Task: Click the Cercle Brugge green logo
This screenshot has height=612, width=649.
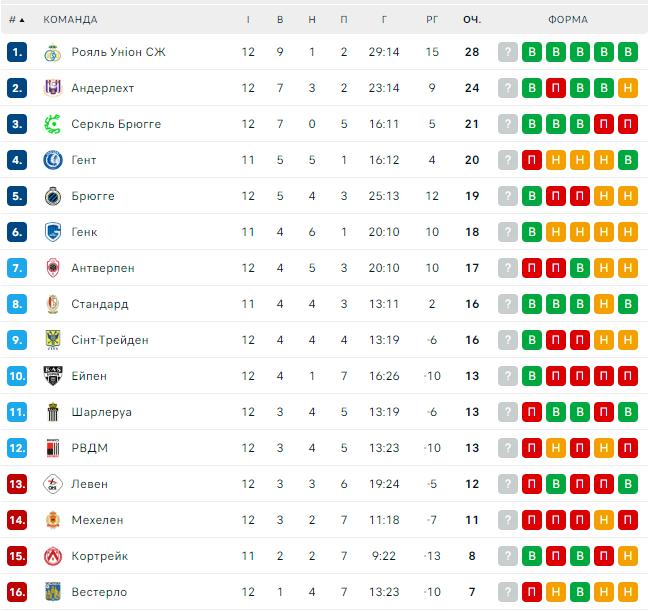Action: pyautogui.click(x=53, y=124)
